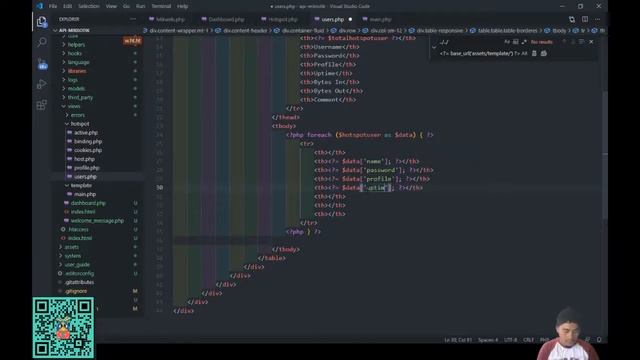
Task: Open the Edit menu
Action: 68,6
